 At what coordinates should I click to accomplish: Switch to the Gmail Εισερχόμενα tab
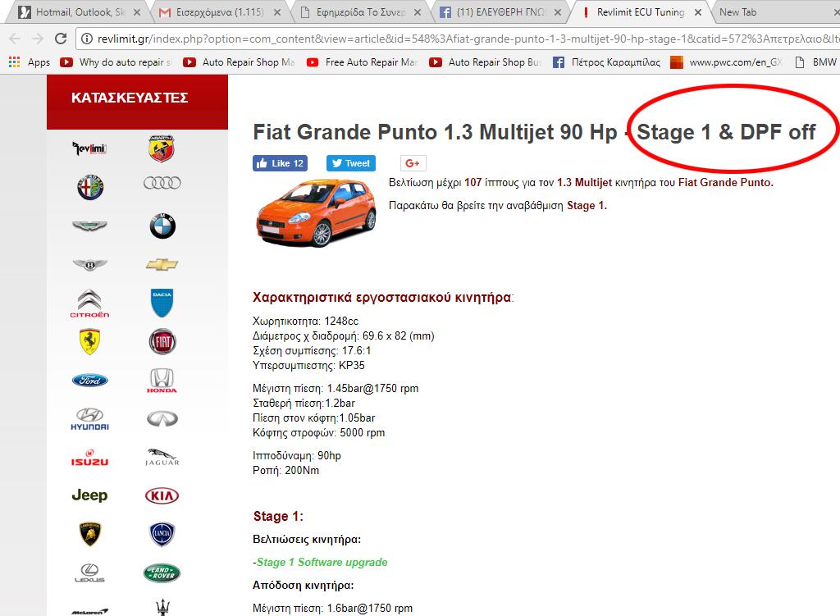(x=220, y=11)
